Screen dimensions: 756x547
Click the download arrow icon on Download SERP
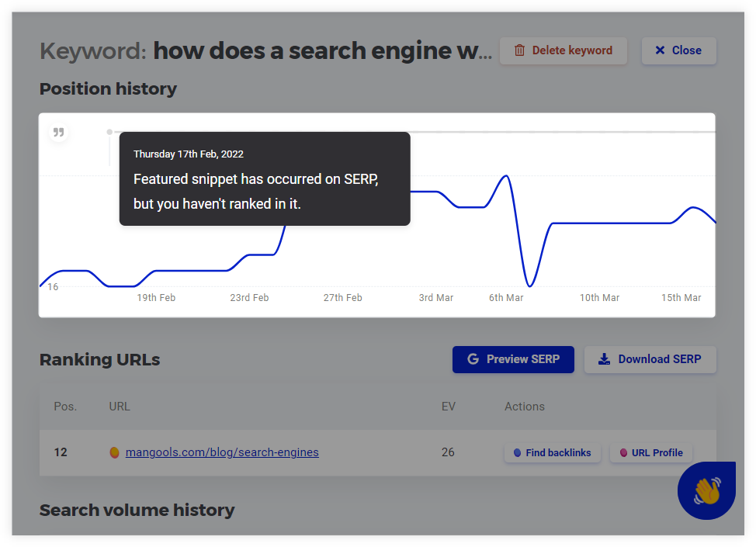pos(604,359)
